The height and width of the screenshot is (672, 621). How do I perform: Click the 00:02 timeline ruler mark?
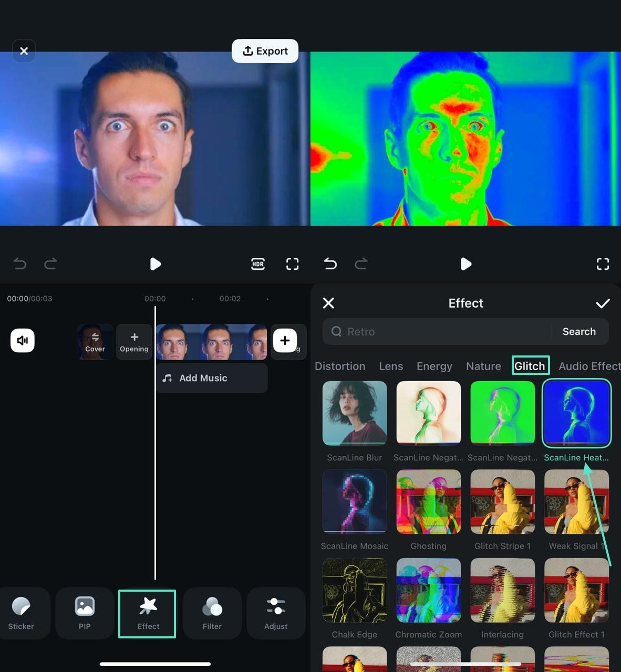click(230, 298)
